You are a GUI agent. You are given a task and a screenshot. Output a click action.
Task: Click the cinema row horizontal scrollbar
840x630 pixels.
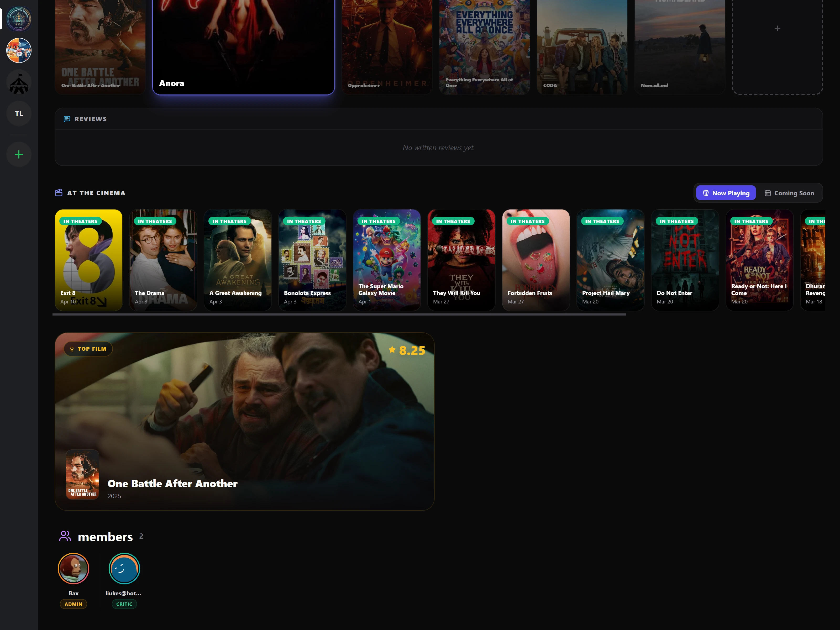[x=339, y=314]
